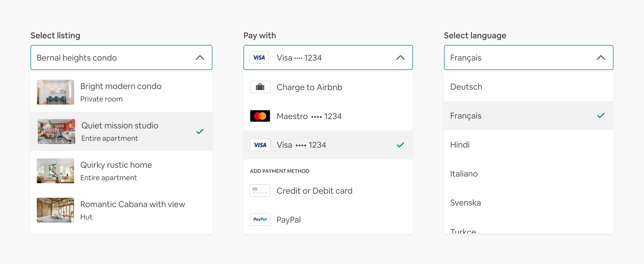The width and height of the screenshot is (644, 264).
Task: Select Credit or Debit card option
Action: (x=314, y=191)
